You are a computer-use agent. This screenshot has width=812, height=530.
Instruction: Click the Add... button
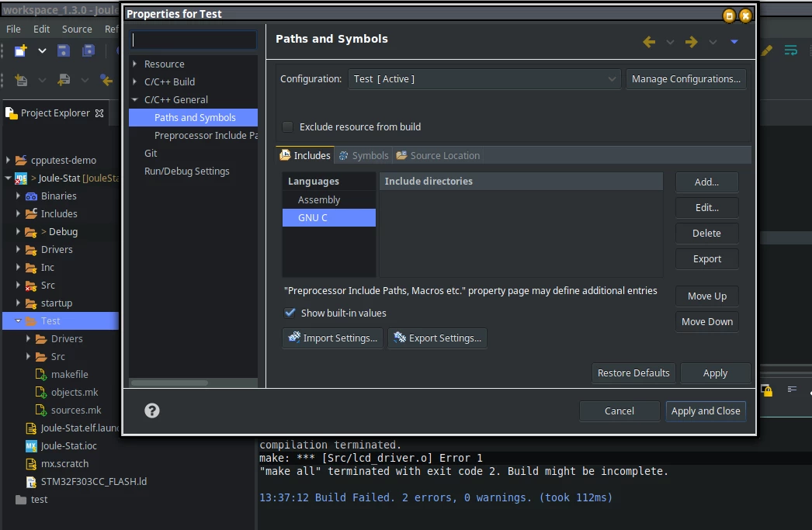(x=707, y=182)
